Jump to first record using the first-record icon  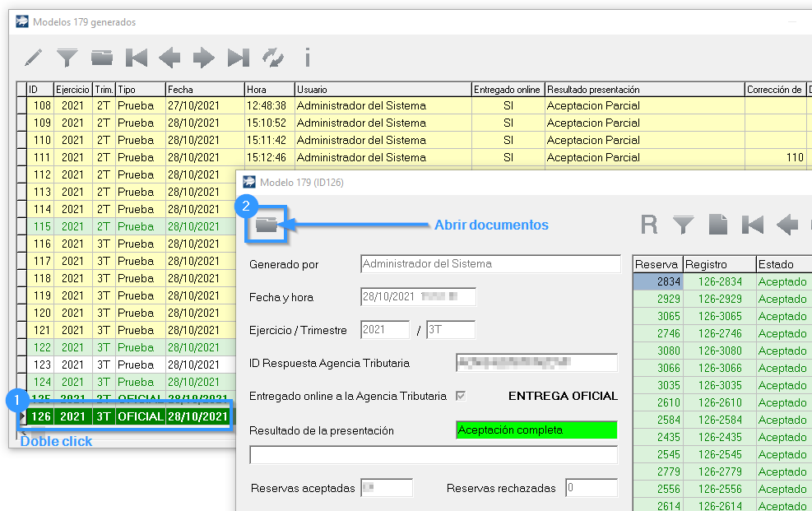click(x=136, y=58)
